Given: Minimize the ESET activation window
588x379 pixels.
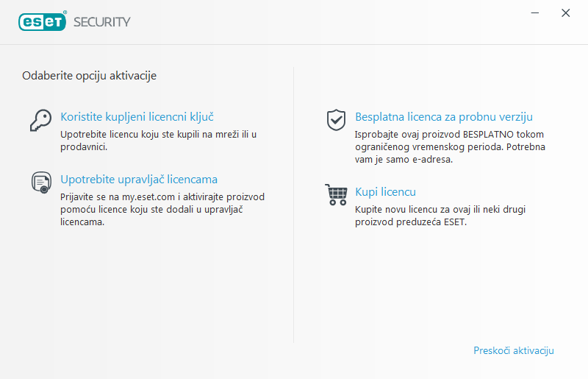Looking at the screenshot, I should 537,13.
